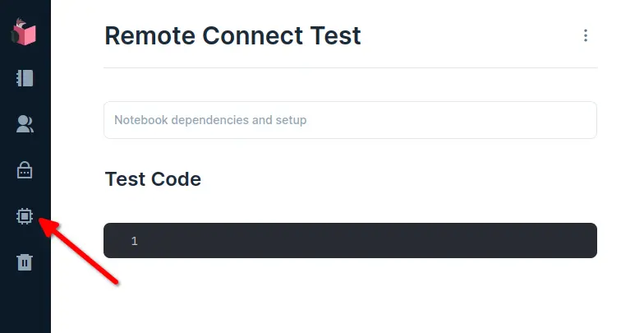This screenshot has height=333, width=644.
Task: Open the notebook three-dot options menu
Action: pos(586,35)
